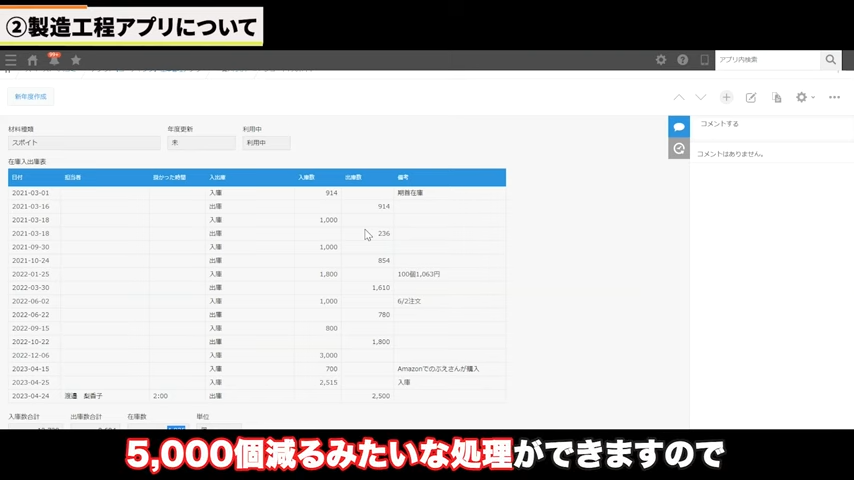Click the コメントする comment box
This screenshot has width=854, height=480.
tap(772, 124)
